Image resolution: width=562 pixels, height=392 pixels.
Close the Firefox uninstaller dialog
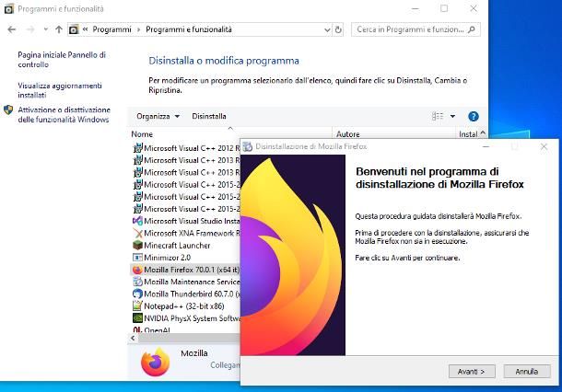tap(544, 147)
